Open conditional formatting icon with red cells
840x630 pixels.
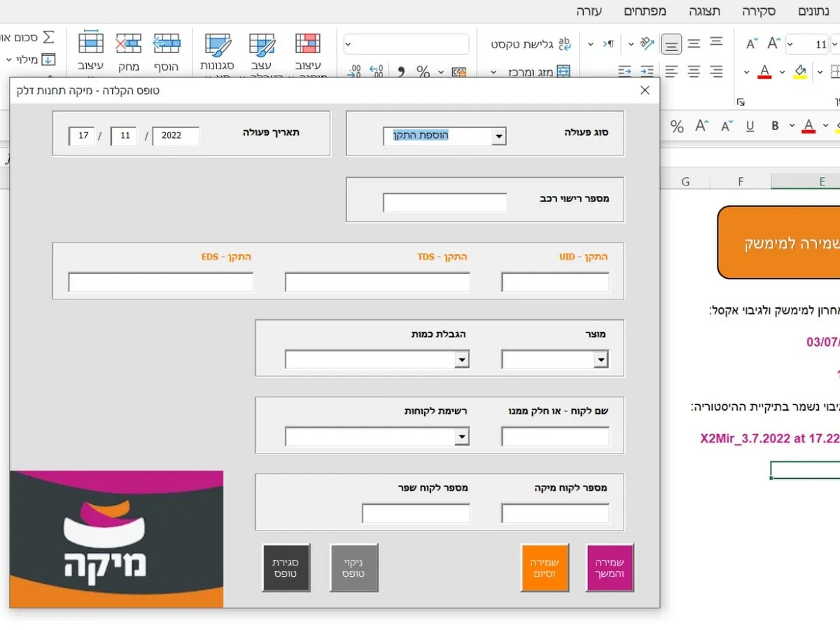[307, 45]
